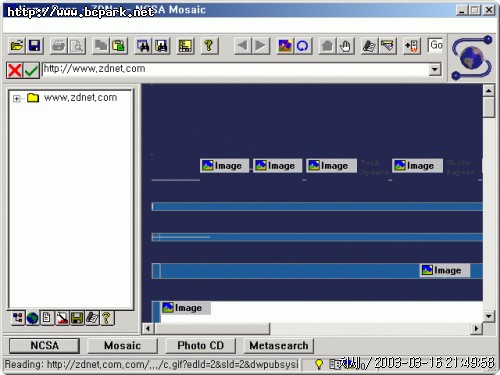Click the yellow film-strip toolbar icon
The width and height of the screenshot is (500, 375).
(185, 46)
